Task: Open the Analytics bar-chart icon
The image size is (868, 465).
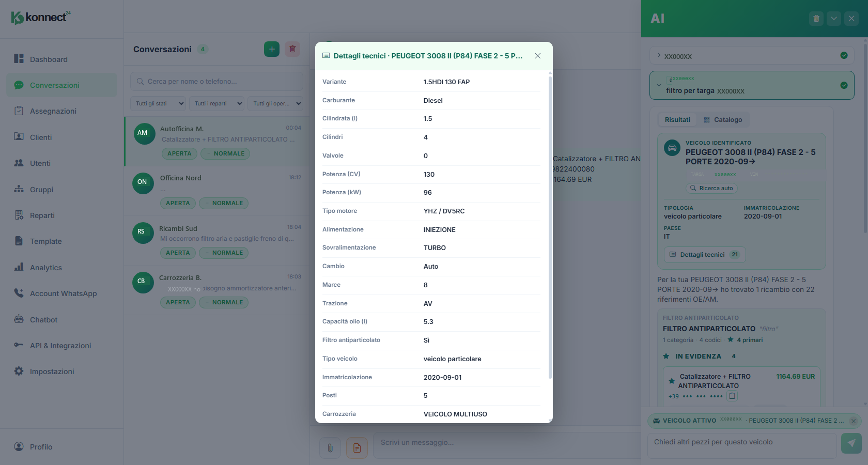Action: coord(19,267)
